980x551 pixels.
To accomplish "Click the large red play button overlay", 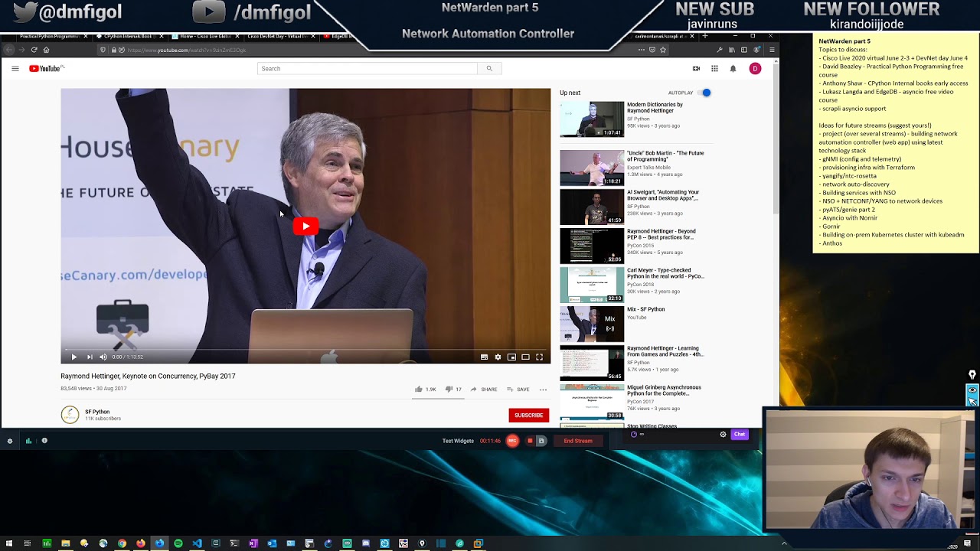I will [305, 226].
